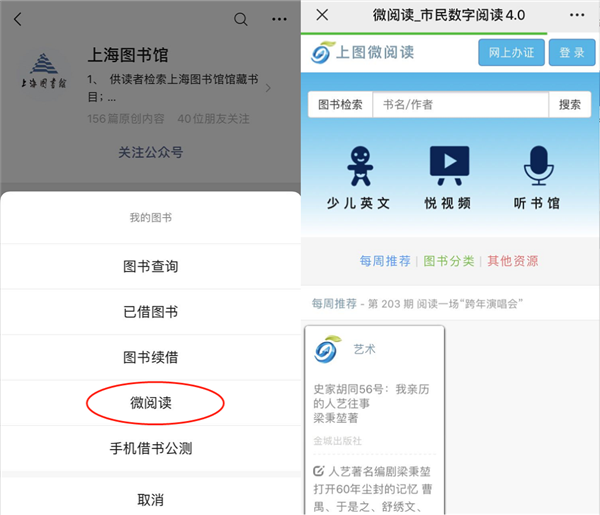Select 图书查询 from the menu
Viewport: 600px width, 515px height.
[150, 266]
